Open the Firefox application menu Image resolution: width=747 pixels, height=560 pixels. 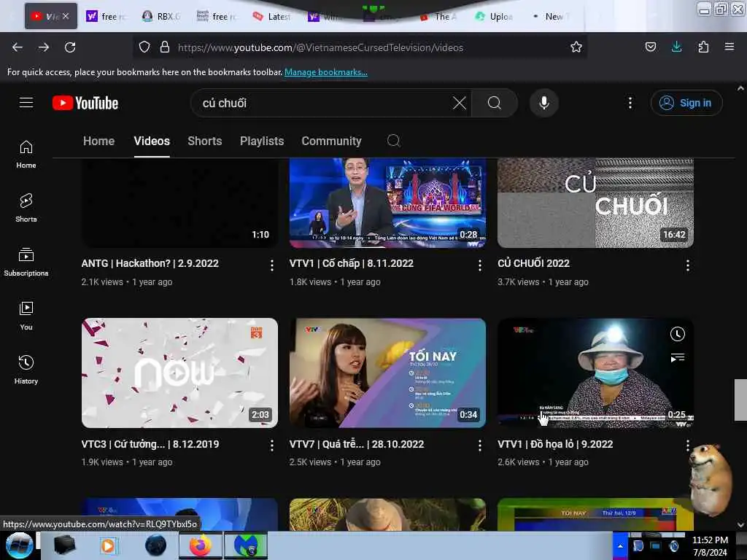point(729,47)
